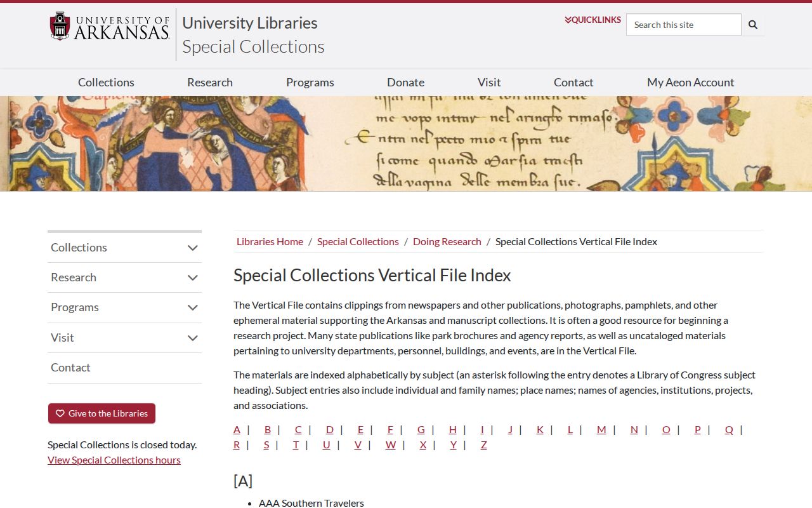Click the Special Collections header title

(253, 46)
